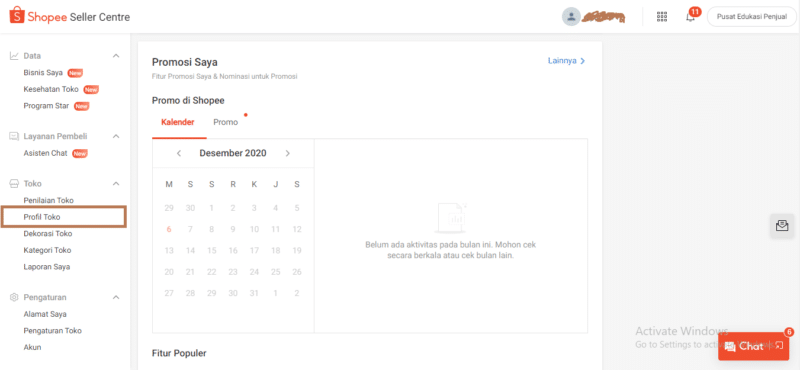Select date 31 in calendar
This screenshot has width=800, height=370.
pos(254,293)
